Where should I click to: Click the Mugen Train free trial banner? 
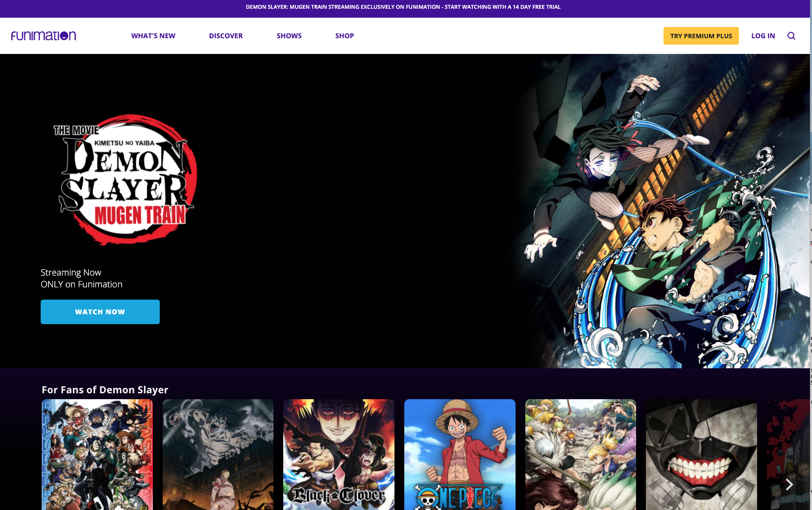pyautogui.click(x=403, y=7)
